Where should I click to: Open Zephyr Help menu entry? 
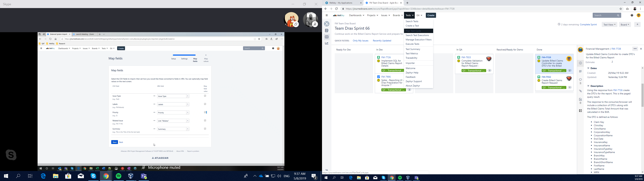pos(418,73)
